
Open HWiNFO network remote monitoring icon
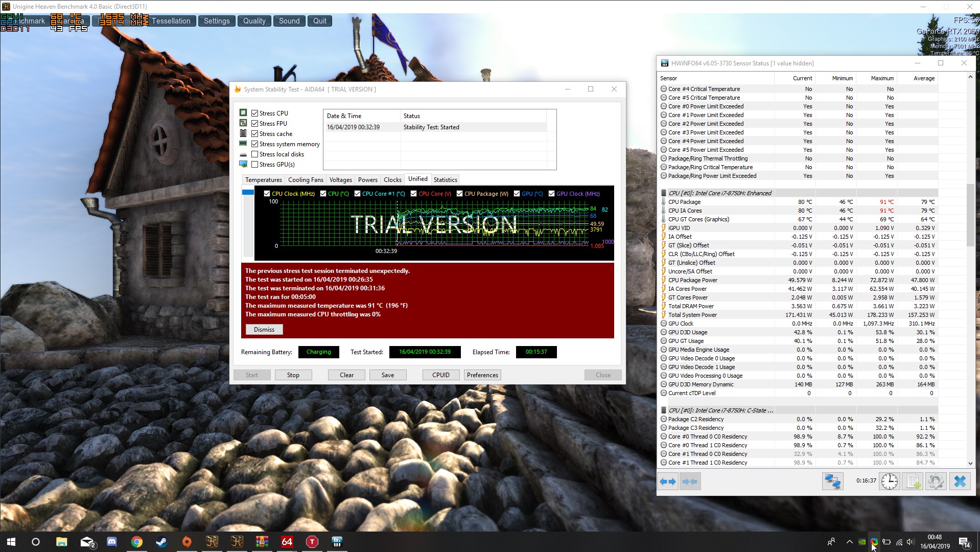pos(832,481)
